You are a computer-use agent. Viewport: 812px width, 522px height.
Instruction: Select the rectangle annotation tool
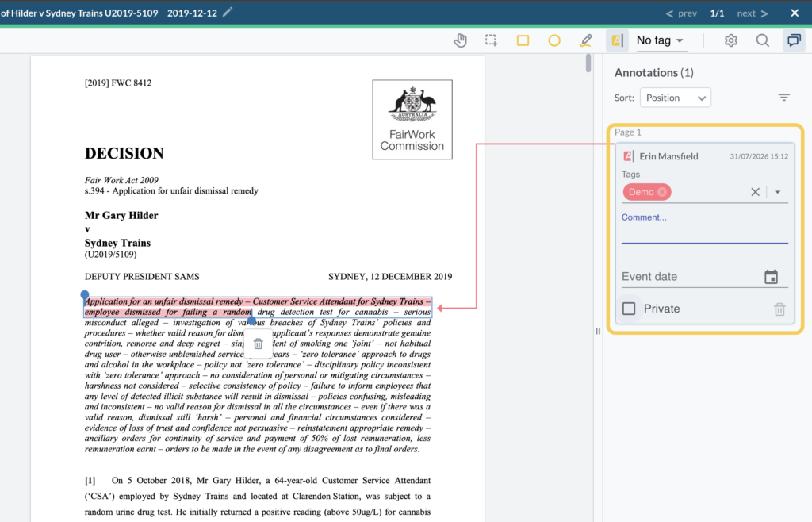tap(523, 40)
